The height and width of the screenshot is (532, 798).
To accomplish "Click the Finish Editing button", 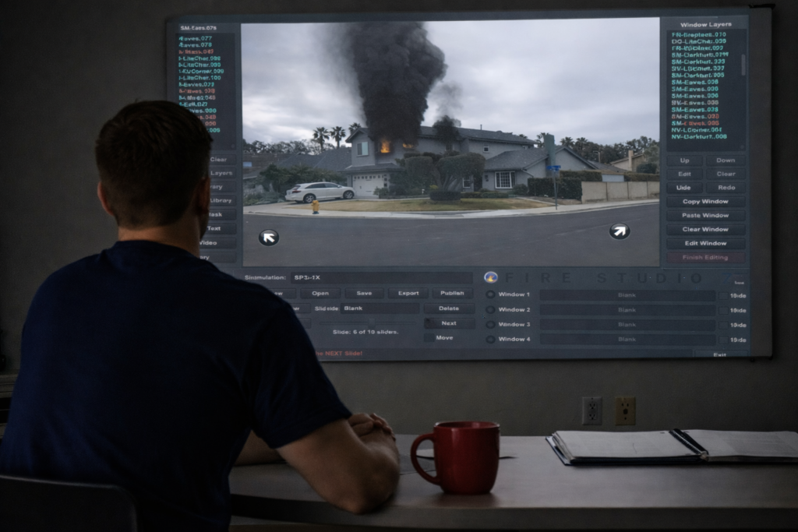I will 705,257.
